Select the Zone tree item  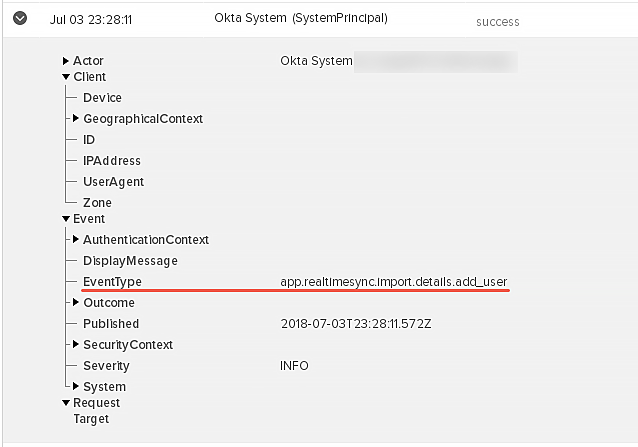(x=97, y=203)
